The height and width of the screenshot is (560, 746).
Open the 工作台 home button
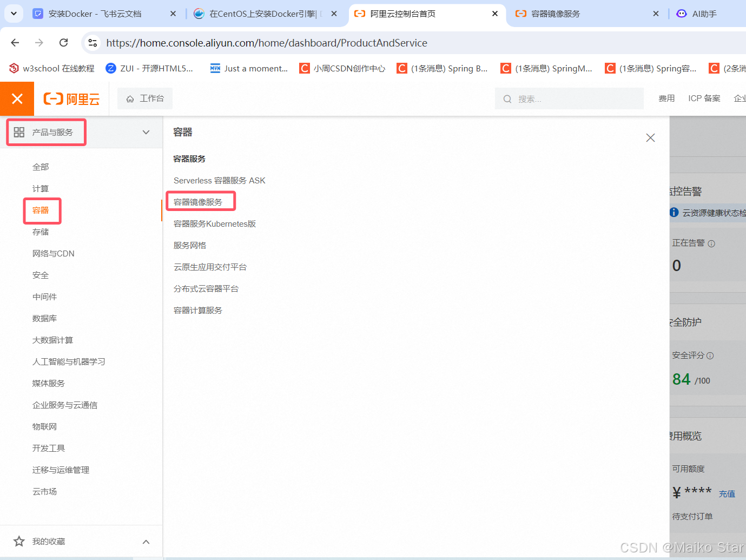(x=145, y=98)
